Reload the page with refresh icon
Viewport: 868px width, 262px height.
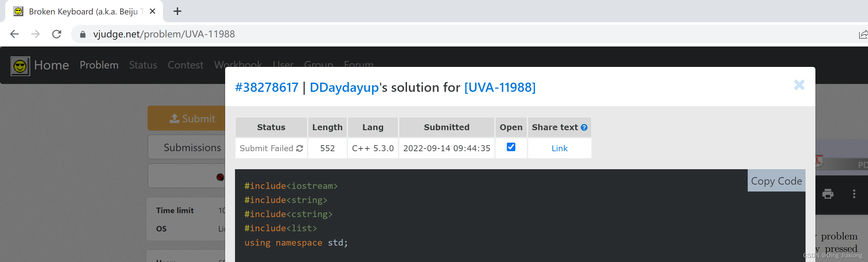[x=57, y=34]
